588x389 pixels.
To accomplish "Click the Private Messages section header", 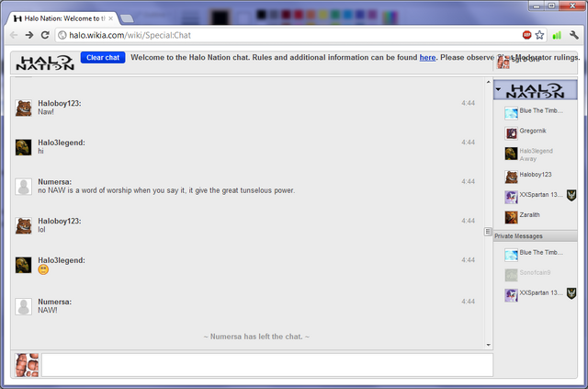I will 535,236.
